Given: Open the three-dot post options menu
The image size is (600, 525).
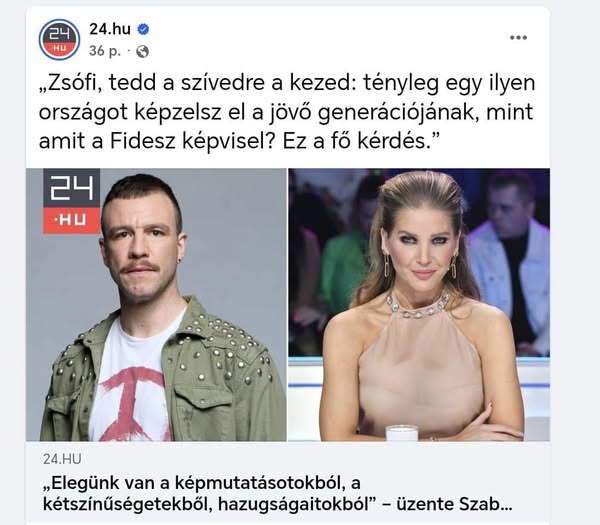Looking at the screenshot, I should pyautogui.click(x=518, y=38).
